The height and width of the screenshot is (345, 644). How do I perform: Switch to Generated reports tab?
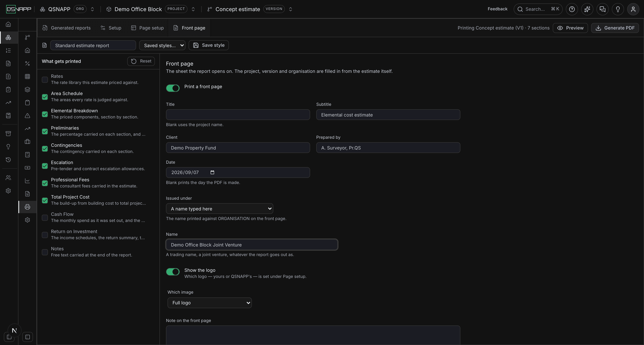tap(67, 28)
